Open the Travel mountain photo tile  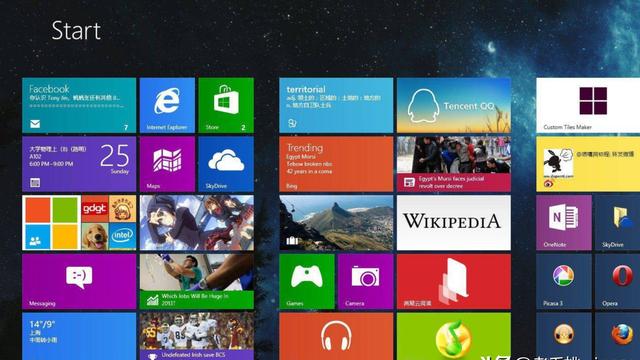point(336,223)
